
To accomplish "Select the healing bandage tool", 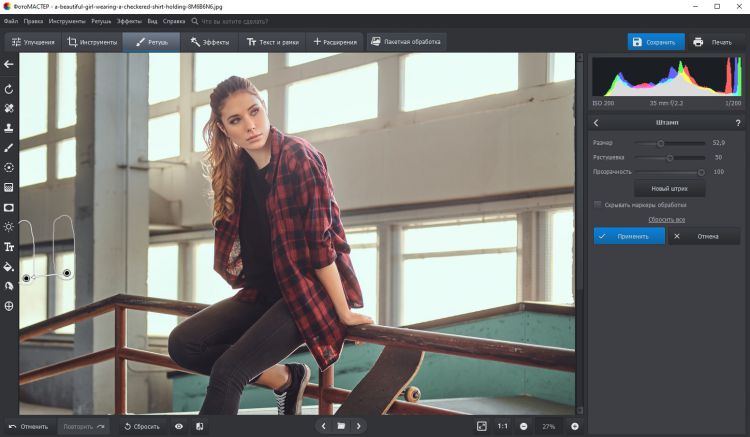I will coord(9,108).
